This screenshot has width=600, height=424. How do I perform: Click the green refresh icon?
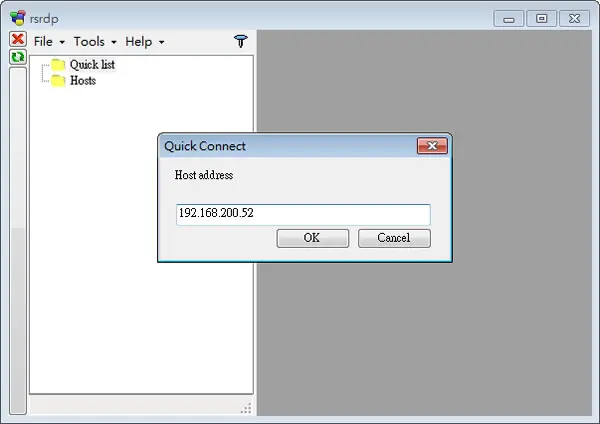(18, 57)
